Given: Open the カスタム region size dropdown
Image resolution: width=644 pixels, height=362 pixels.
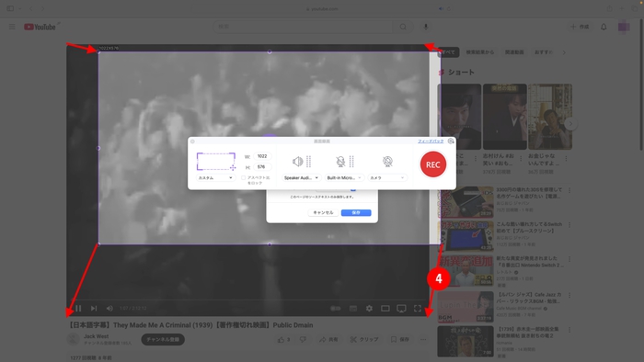Looking at the screenshot, I should coord(215,178).
